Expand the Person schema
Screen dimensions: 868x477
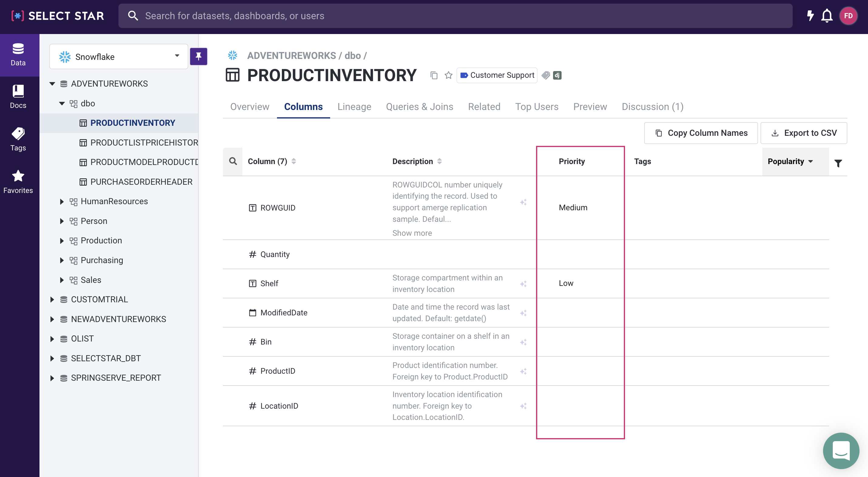tap(62, 221)
